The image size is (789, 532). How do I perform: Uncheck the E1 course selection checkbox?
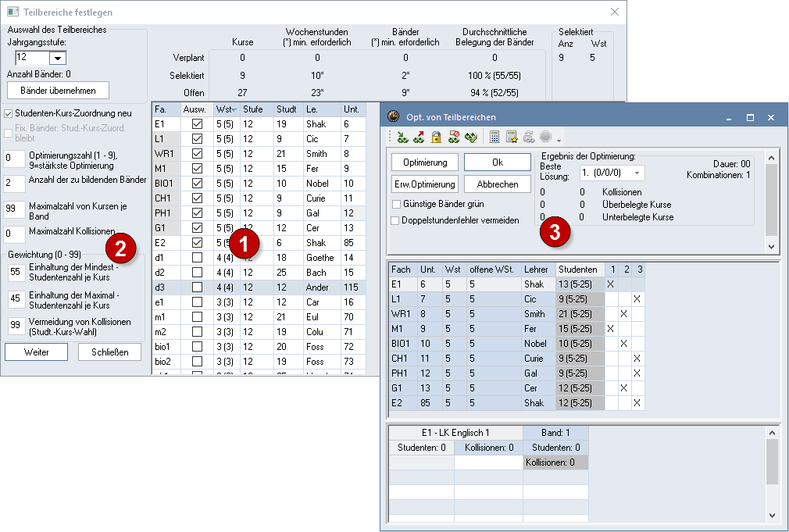point(197,123)
